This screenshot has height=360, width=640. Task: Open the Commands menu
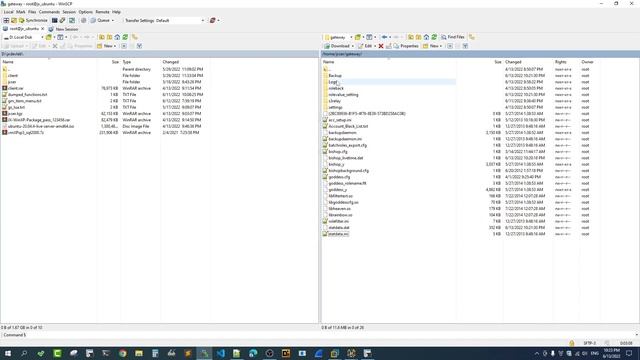tap(49, 12)
